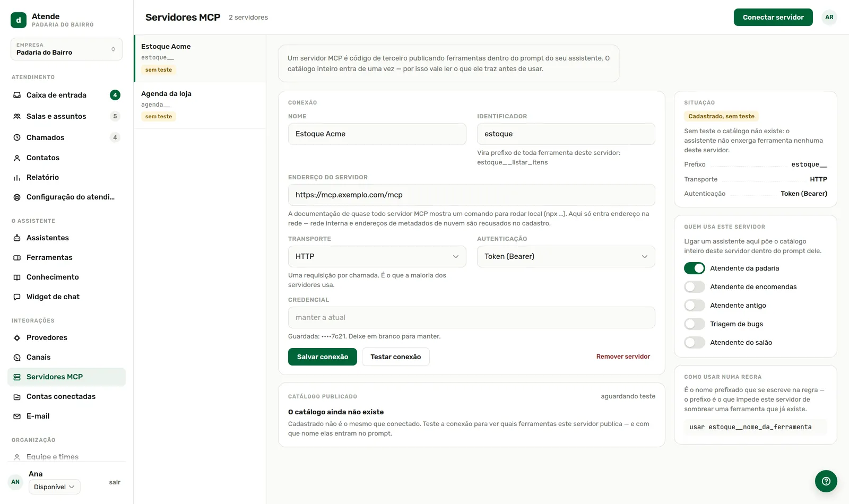Click the E-mail envelope icon
The image size is (849, 504).
click(x=17, y=416)
